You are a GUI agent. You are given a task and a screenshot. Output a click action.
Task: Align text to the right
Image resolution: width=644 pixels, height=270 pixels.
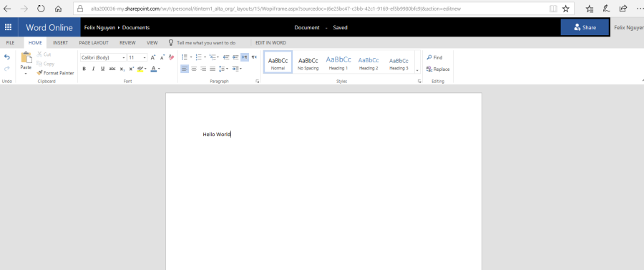pyautogui.click(x=203, y=69)
